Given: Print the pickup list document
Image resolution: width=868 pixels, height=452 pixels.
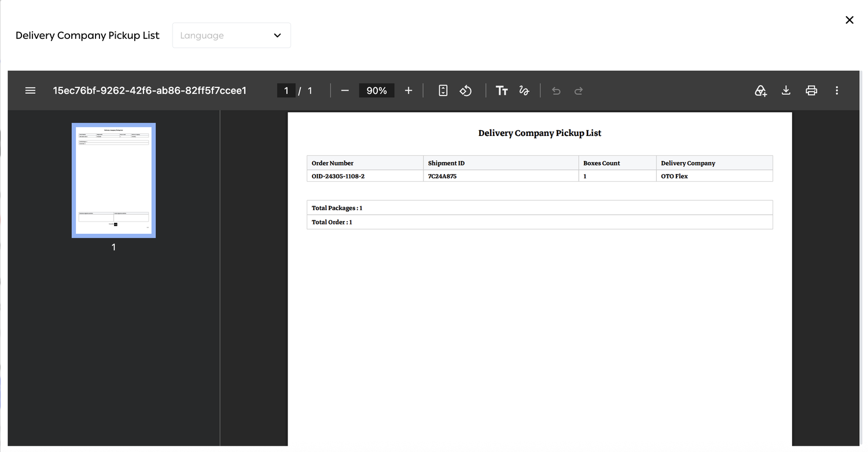Looking at the screenshot, I should [811, 90].
